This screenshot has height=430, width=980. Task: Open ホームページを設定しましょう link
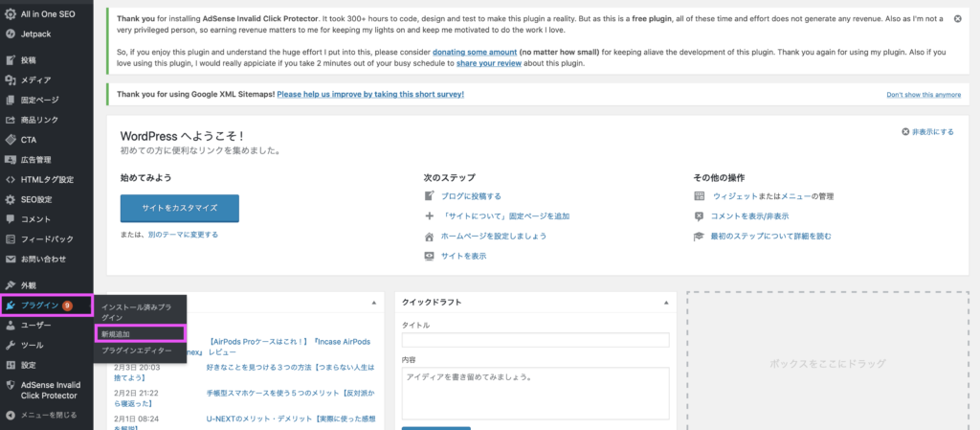(494, 237)
